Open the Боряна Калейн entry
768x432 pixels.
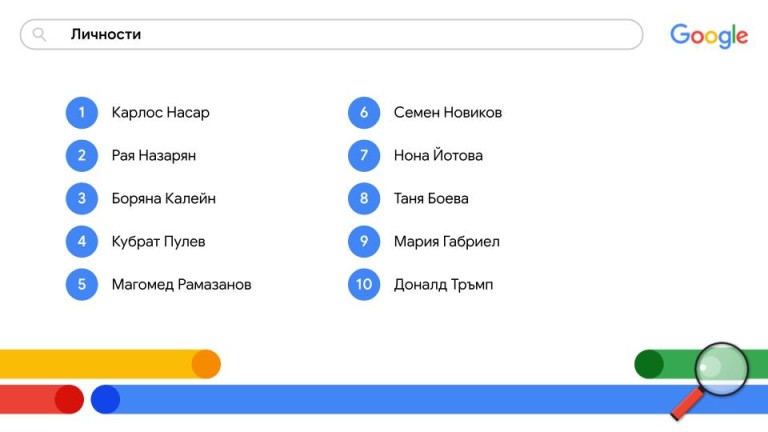(x=164, y=198)
